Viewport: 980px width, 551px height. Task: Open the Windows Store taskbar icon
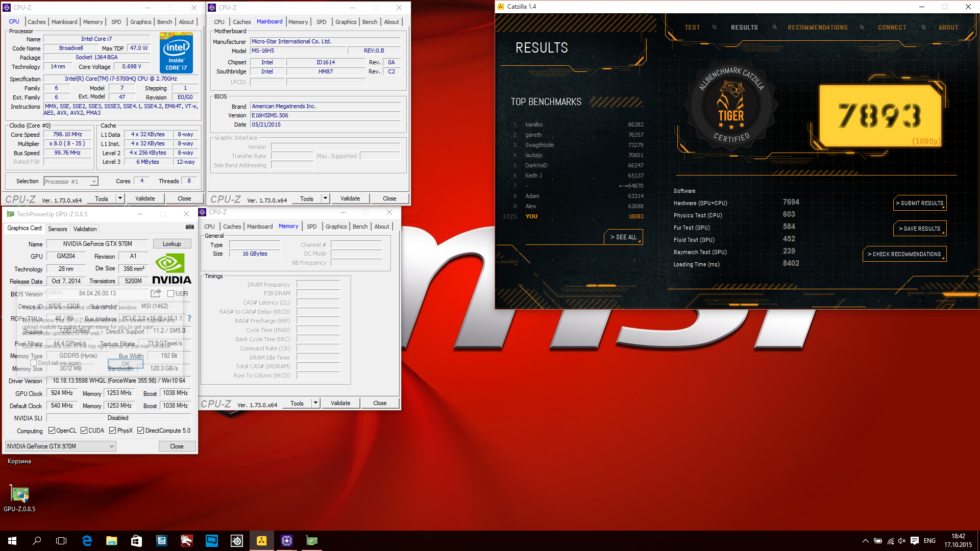click(136, 541)
